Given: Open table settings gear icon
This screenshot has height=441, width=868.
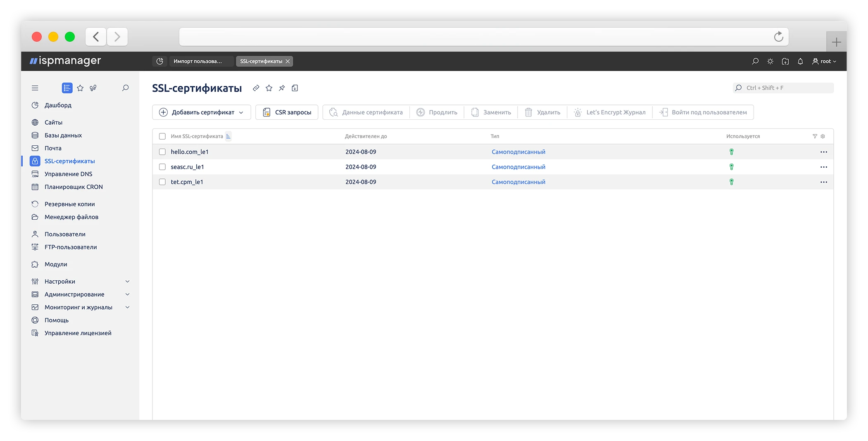Looking at the screenshot, I should point(823,136).
